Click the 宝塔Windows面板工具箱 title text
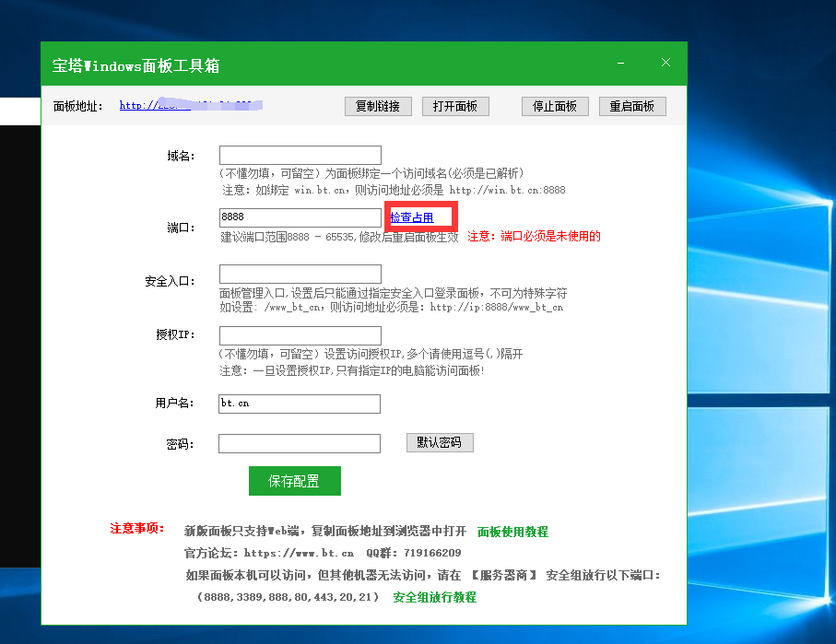 point(136,65)
